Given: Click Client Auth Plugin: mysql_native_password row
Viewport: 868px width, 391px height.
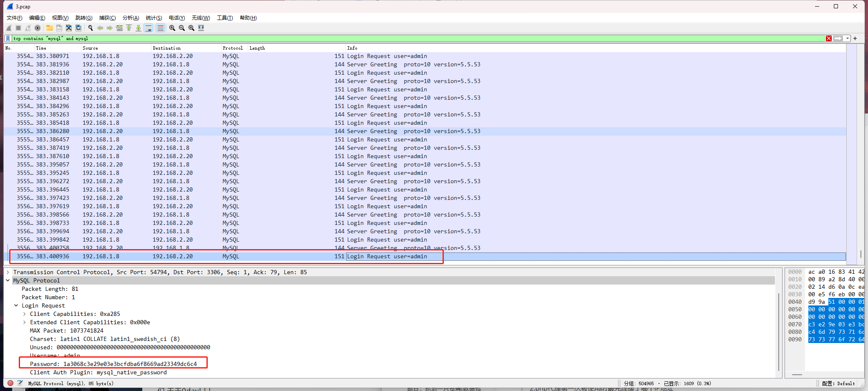Looking at the screenshot, I should coord(98,372).
